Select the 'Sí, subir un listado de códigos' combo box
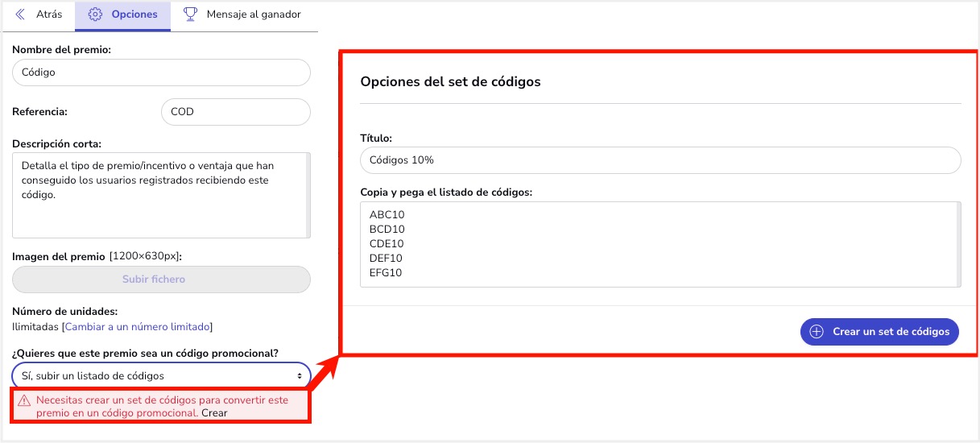 click(161, 375)
